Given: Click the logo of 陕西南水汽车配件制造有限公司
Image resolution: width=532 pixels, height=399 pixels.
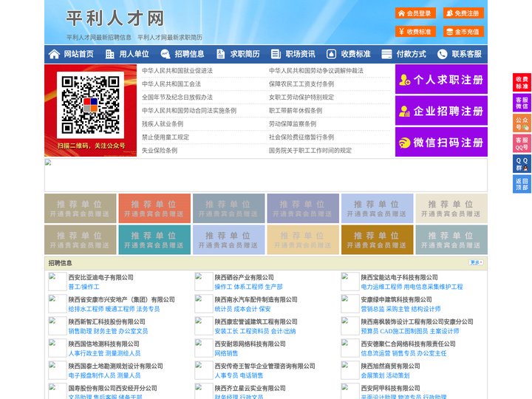Looking at the screenshot, I should (204, 304).
